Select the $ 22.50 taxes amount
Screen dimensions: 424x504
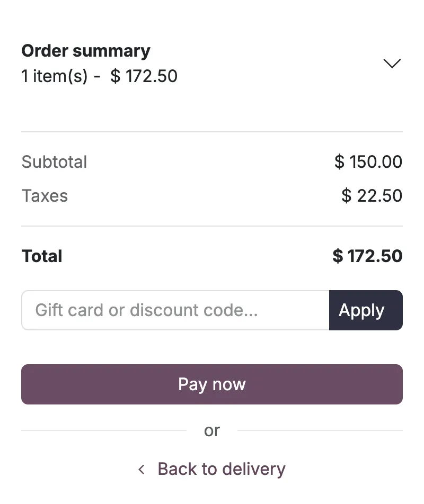tap(372, 196)
